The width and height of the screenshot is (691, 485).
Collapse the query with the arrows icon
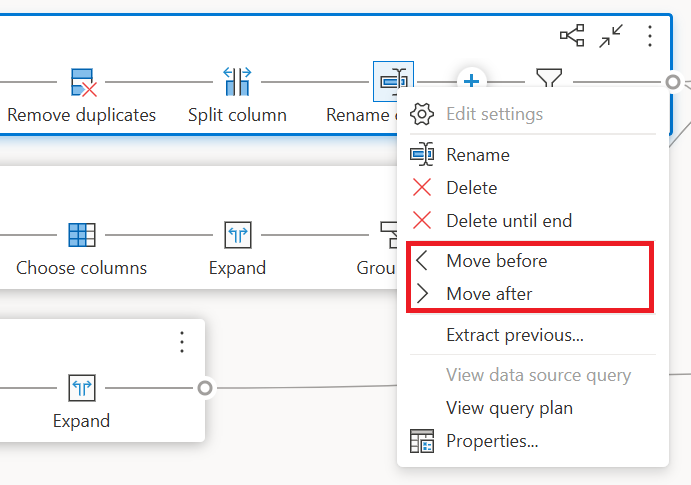[611, 36]
